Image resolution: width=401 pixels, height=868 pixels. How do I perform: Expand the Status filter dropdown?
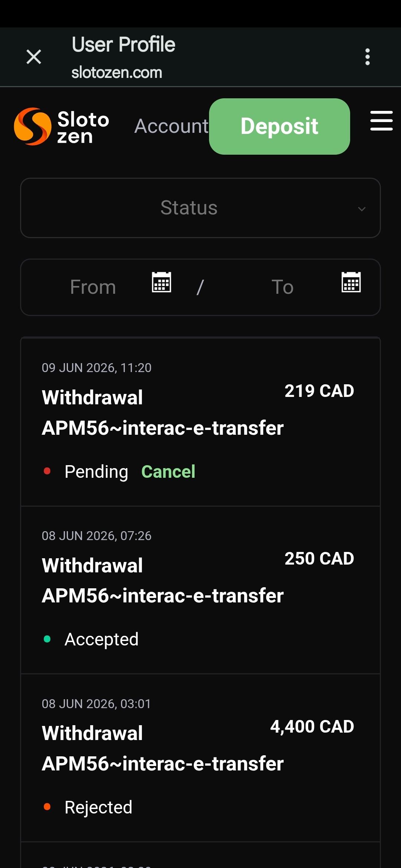200,208
